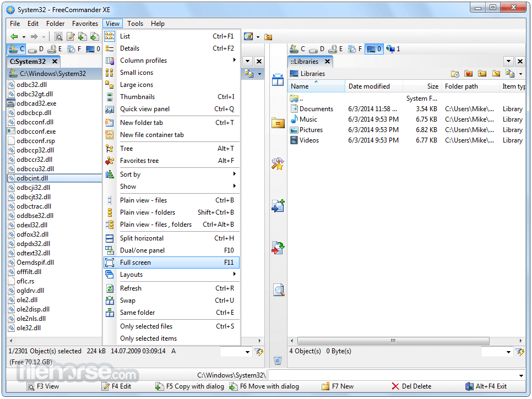Viewport: 532px width, 399px height.
Task: Choose Details view in View menu
Action: click(171, 48)
